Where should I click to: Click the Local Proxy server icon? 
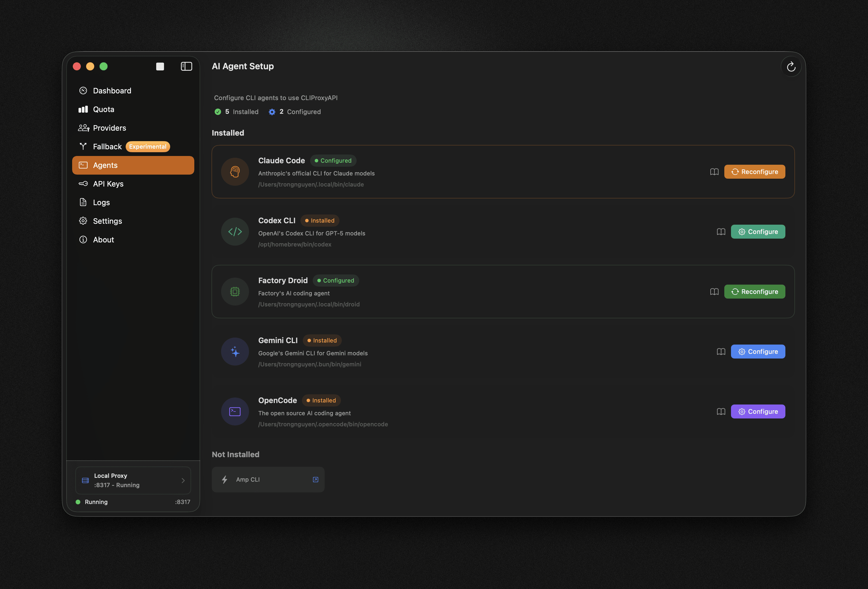85,481
